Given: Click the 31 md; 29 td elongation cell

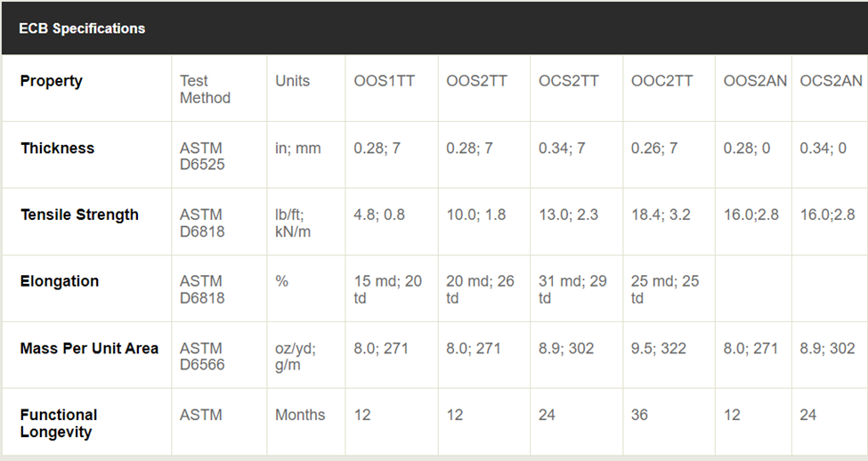Looking at the screenshot, I should pos(572,289).
